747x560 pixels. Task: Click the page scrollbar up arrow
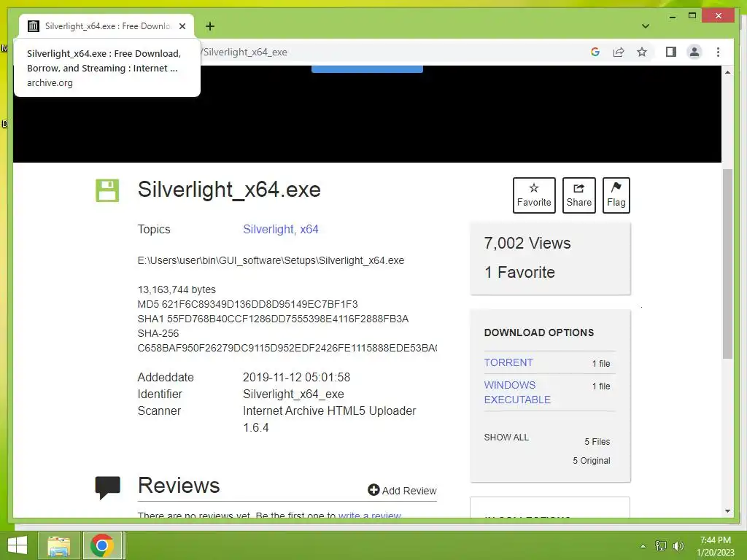[x=727, y=72]
